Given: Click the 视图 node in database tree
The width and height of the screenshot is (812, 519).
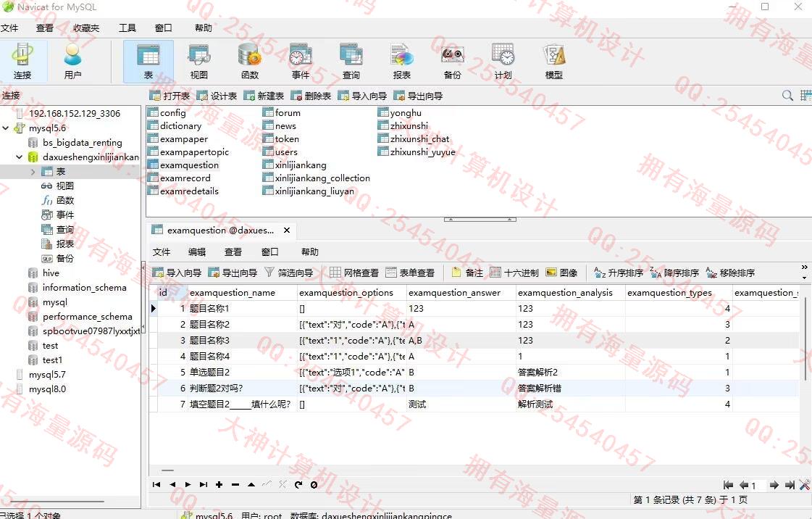Looking at the screenshot, I should coord(64,186).
